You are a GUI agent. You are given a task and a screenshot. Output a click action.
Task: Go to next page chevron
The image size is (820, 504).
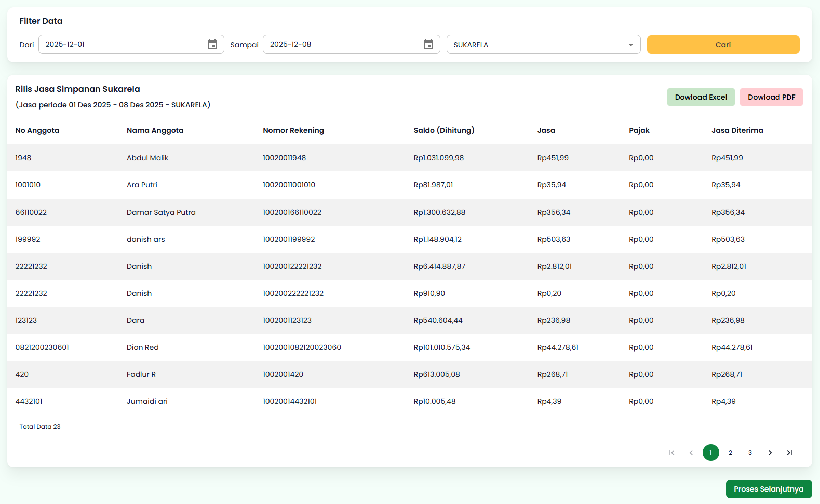(x=770, y=453)
